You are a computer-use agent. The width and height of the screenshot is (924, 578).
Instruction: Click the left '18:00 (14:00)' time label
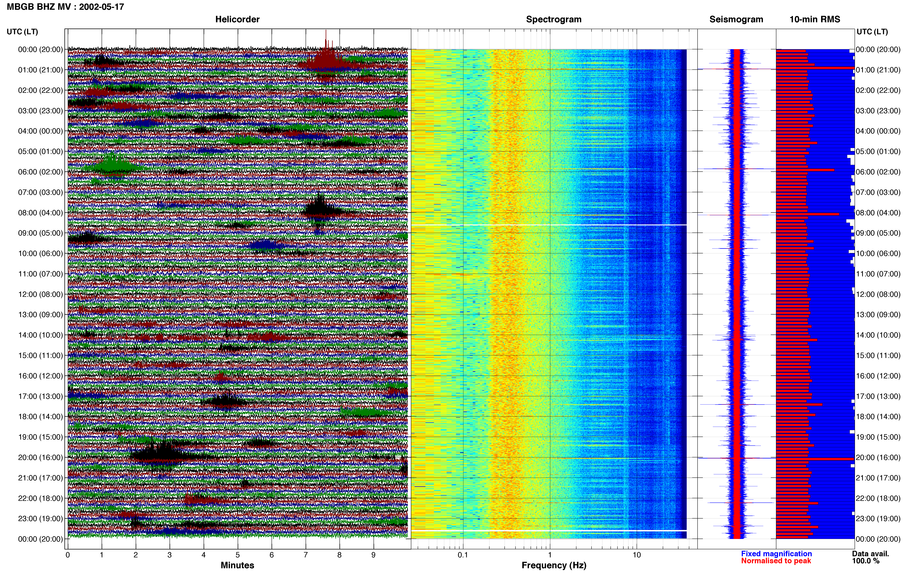(x=40, y=416)
